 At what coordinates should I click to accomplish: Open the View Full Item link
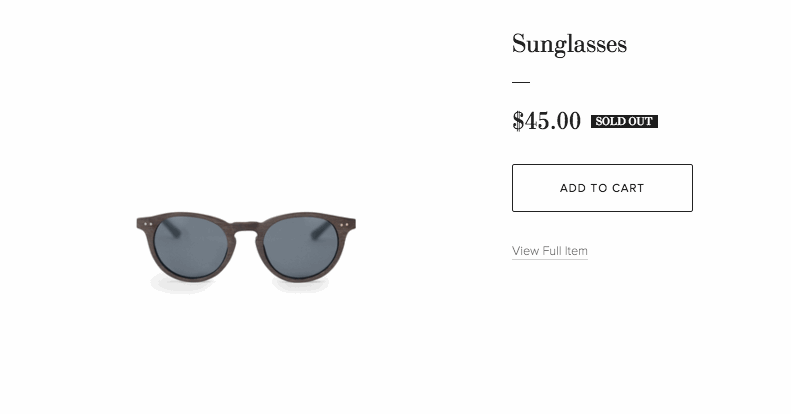549,251
